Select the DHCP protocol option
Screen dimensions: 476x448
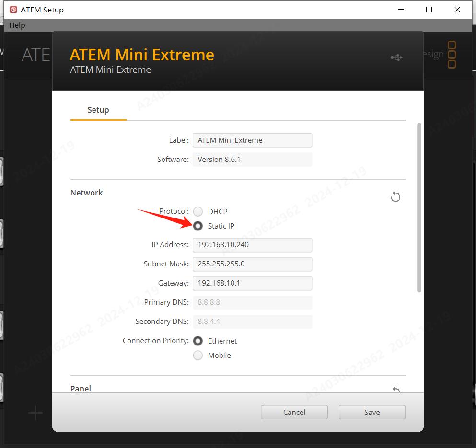pyautogui.click(x=198, y=211)
